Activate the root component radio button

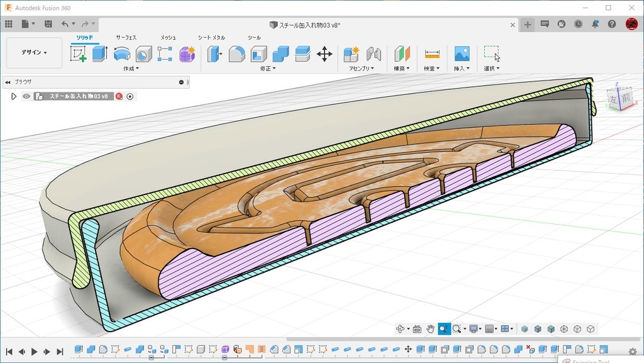(130, 96)
